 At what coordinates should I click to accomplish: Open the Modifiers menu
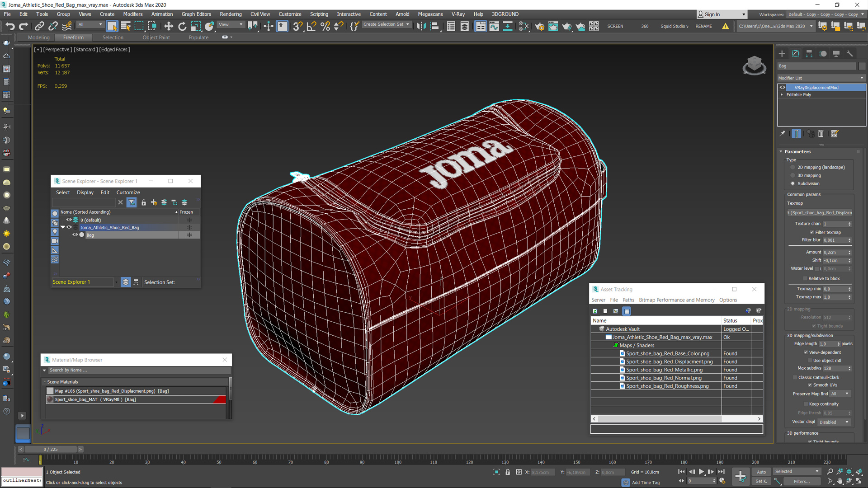click(x=132, y=14)
